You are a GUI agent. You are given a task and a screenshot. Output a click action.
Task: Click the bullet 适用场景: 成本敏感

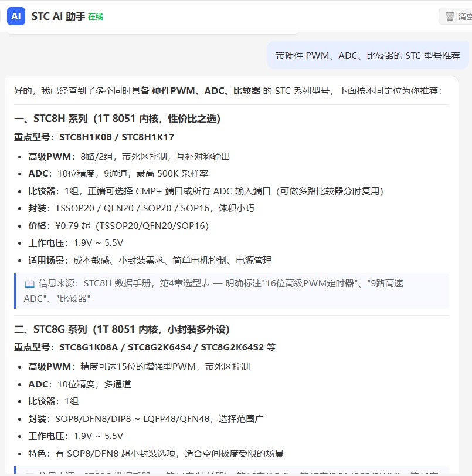[x=150, y=261]
